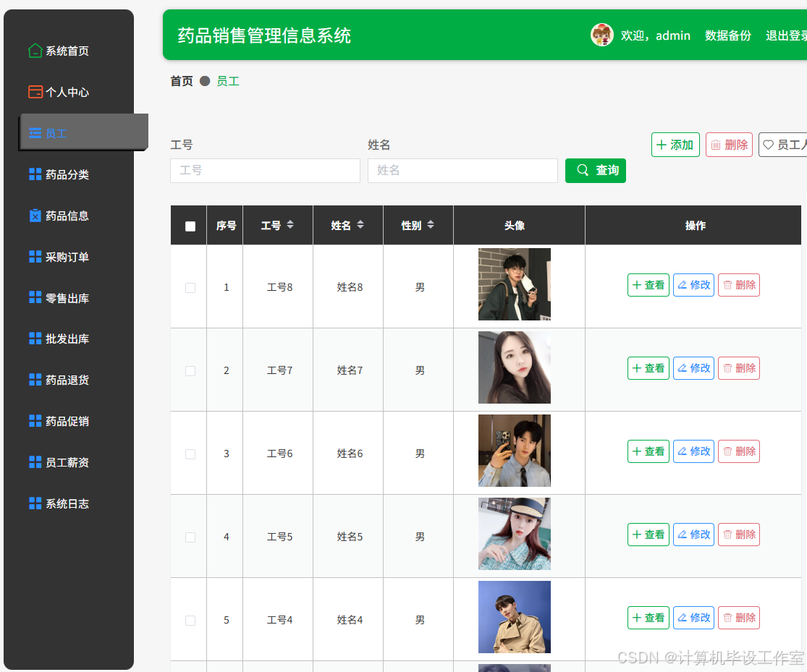
Task: Click 删除 for 工号6 row
Action: click(x=739, y=451)
